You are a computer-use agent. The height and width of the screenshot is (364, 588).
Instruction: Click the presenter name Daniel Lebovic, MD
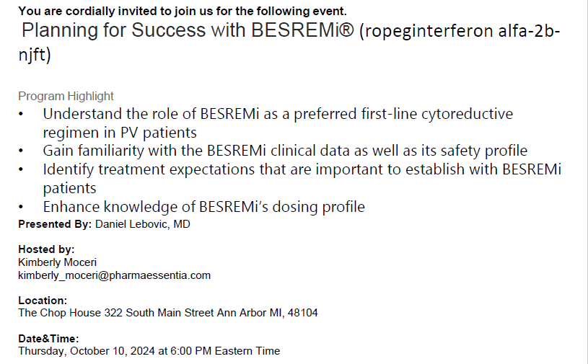142,224
